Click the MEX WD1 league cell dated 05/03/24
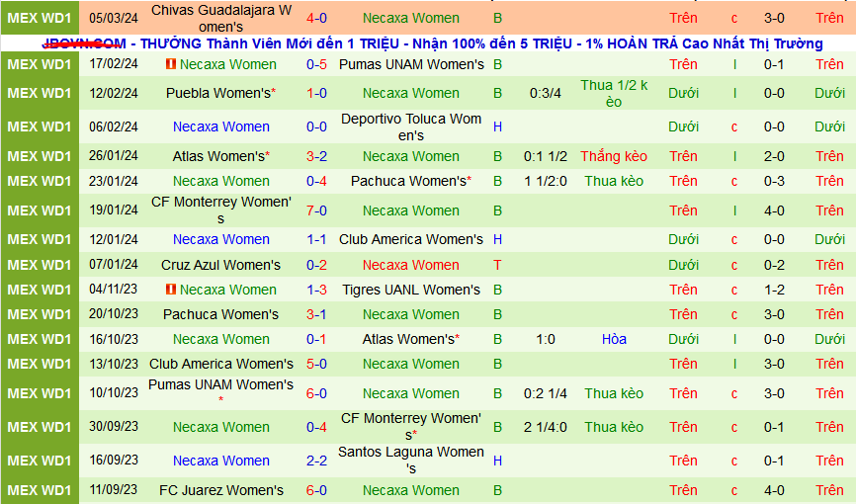Screen dimensions: 856x504 pos(39,18)
